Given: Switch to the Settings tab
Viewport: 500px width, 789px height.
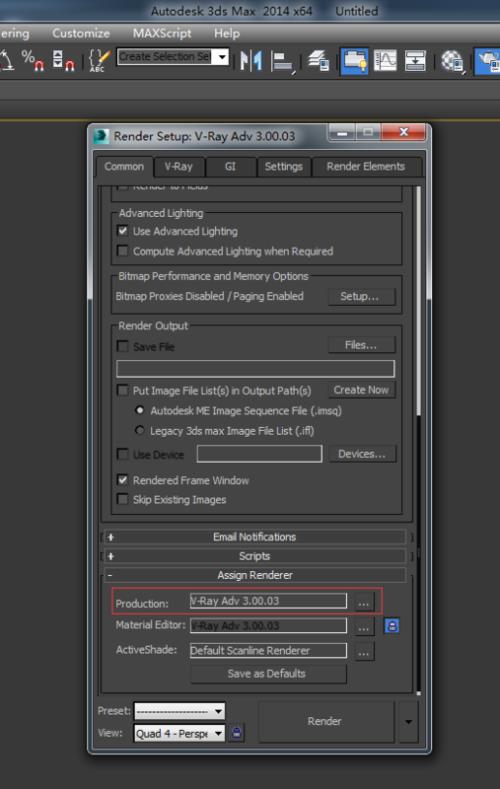Looking at the screenshot, I should pyautogui.click(x=284, y=167).
